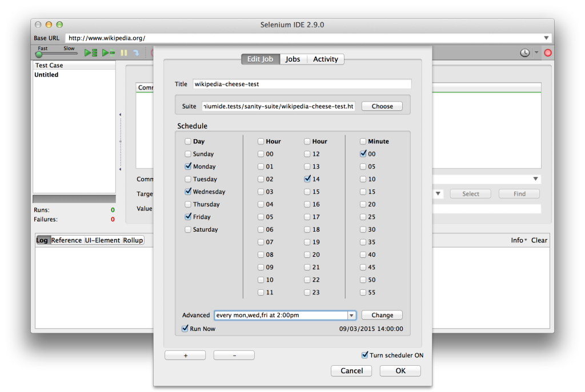Open the UI-Element tab
585x392 pixels.
[x=102, y=240]
